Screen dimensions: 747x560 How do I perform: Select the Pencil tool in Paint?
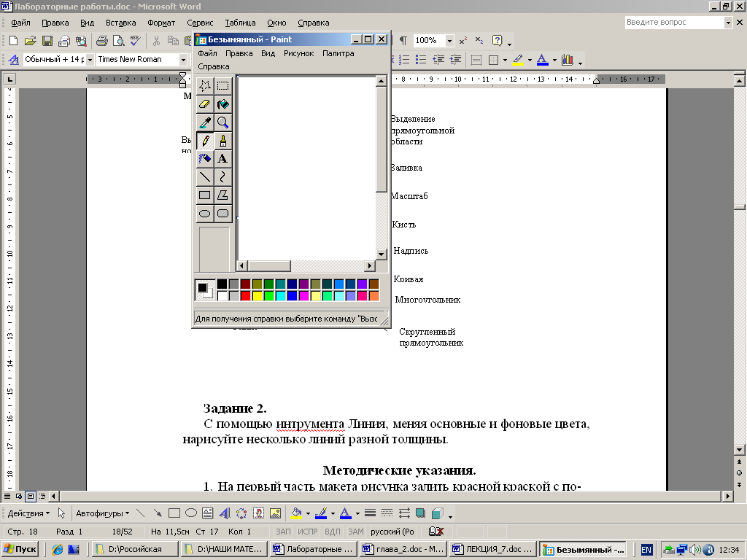pos(205,141)
